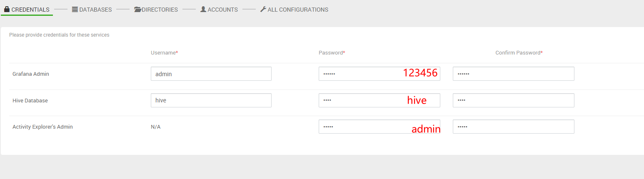The width and height of the screenshot is (644, 179).
Task: Switch to the DATABASES tab label
Action: (95, 10)
